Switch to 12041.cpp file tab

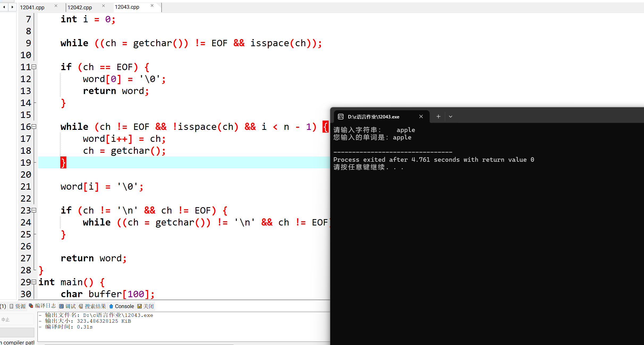point(32,7)
